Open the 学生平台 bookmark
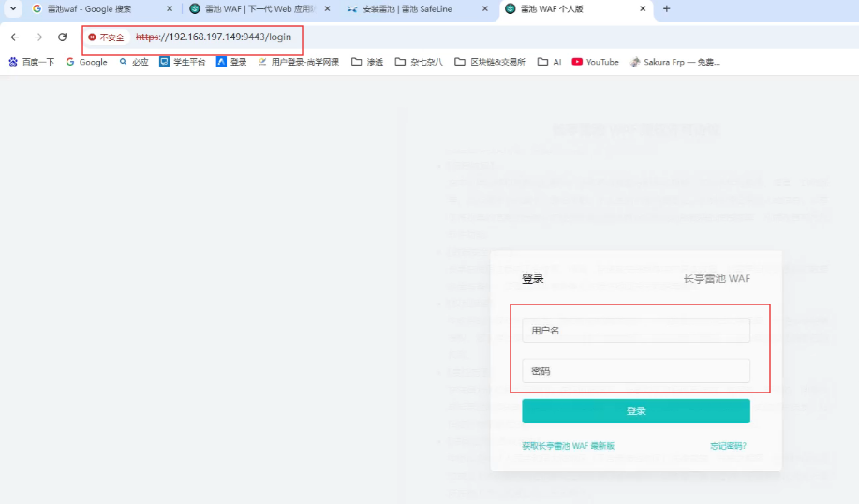 point(183,62)
